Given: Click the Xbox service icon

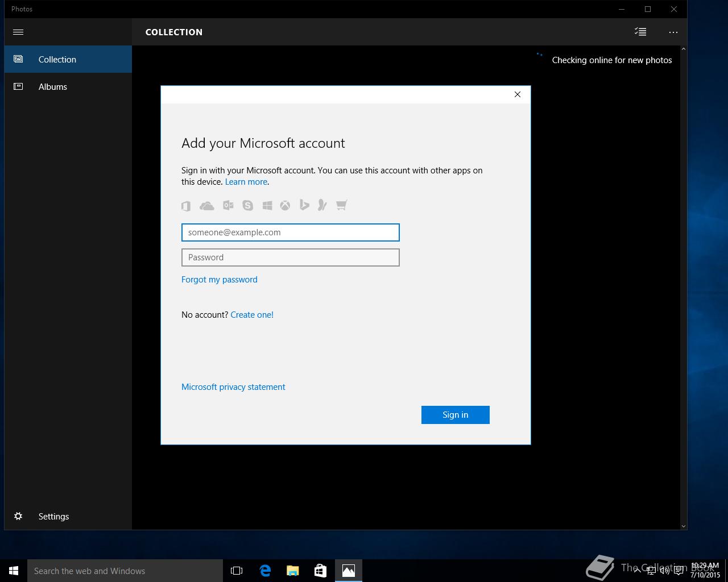Looking at the screenshot, I should (285, 205).
